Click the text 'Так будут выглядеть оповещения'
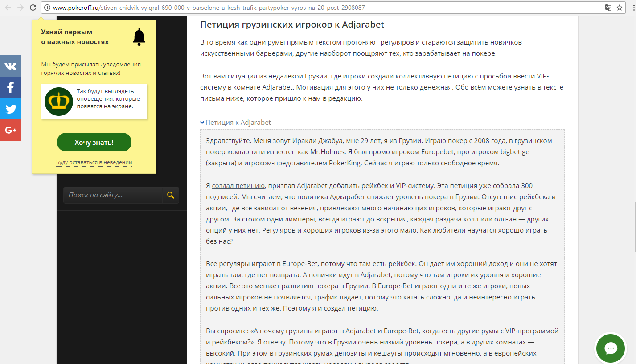The image size is (636, 364). click(108, 98)
